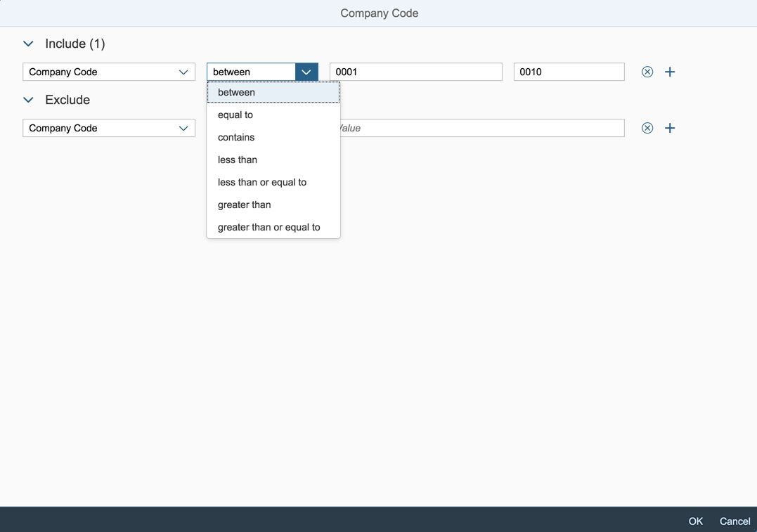757x532 pixels.
Task: Click the upper bound field containing 0010
Action: [569, 72]
